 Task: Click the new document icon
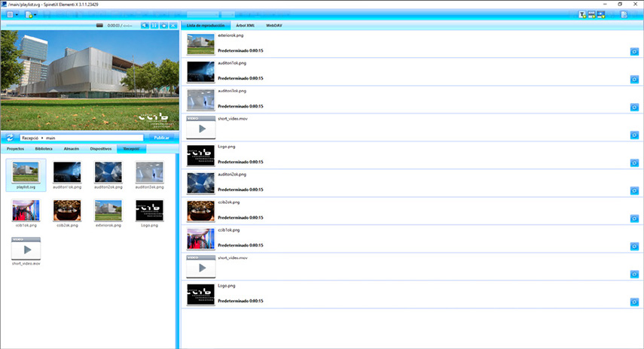pyautogui.click(x=29, y=15)
